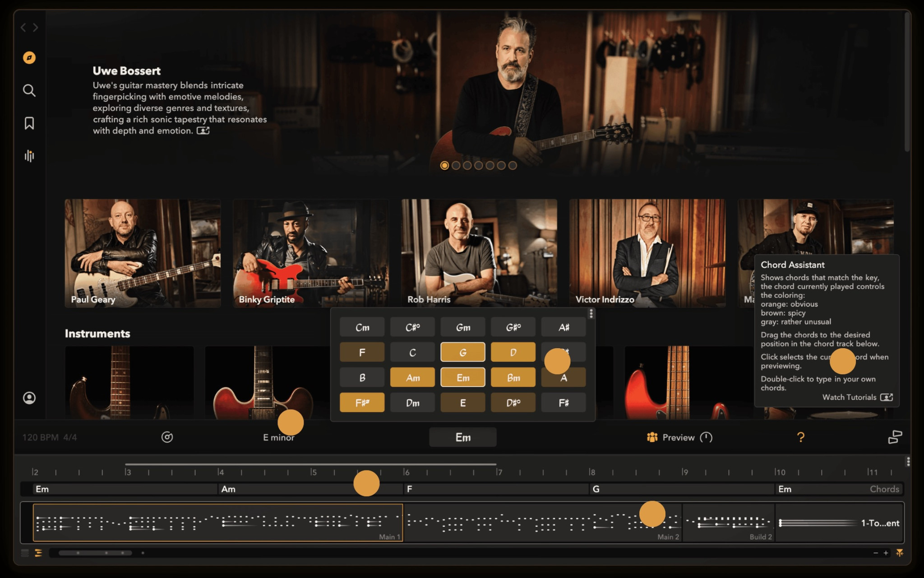
Task: Toggle the orange track list view icon
Action: (38, 553)
